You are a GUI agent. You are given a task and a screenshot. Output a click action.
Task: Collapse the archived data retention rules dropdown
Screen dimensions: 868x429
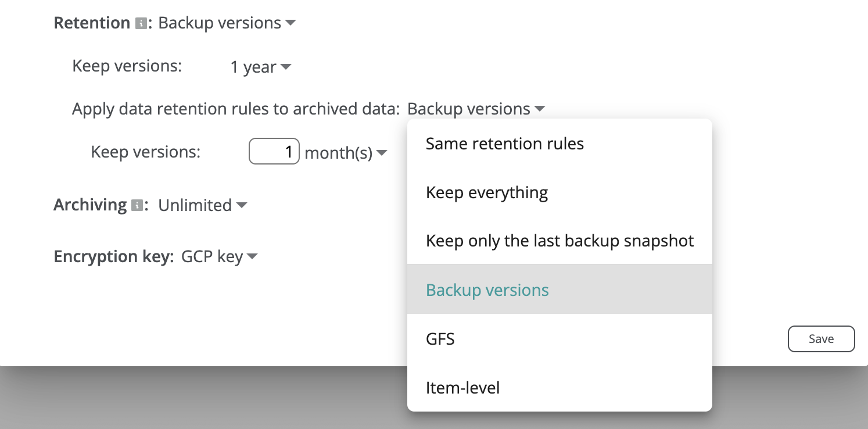(x=476, y=109)
